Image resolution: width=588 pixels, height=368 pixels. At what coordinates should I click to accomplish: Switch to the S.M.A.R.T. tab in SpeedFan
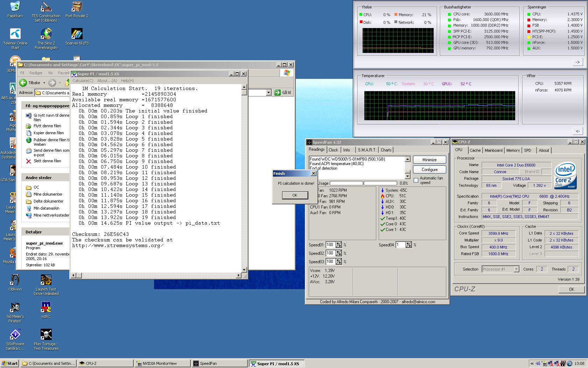[x=367, y=150]
